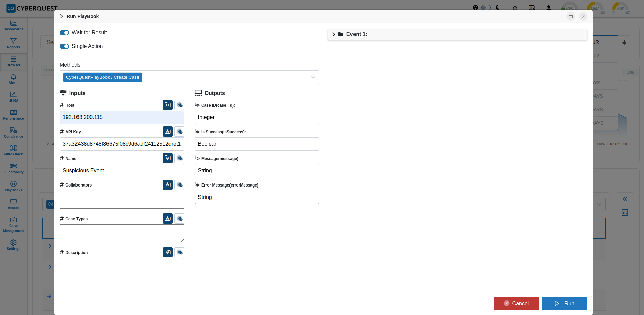Run the playbook

564,304
